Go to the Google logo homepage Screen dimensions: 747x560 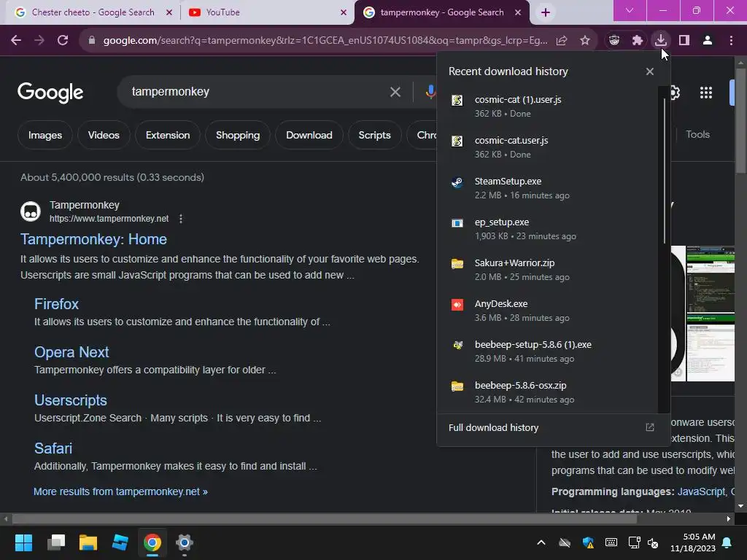click(50, 93)
